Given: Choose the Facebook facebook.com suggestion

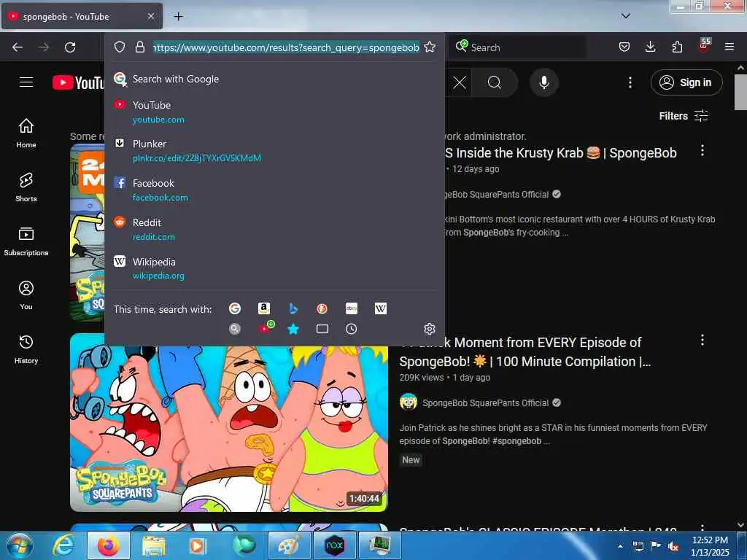Looking at the screenshot, I should (274, 190).
